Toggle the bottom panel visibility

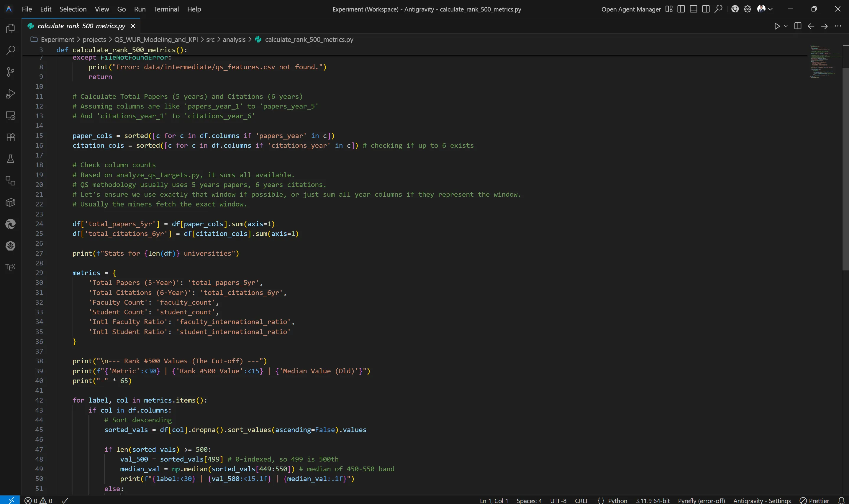pyautogui.click(x=694, y=9)
